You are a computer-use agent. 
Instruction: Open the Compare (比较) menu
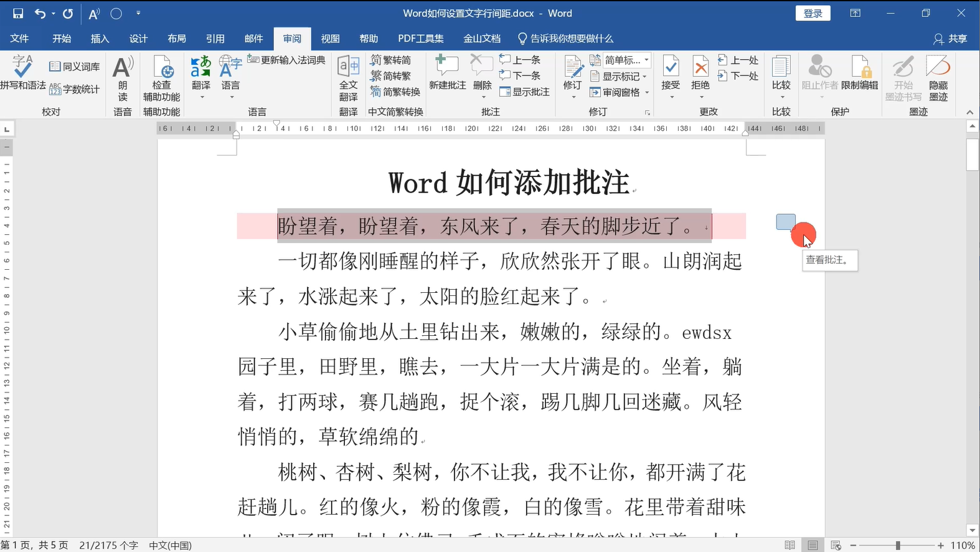[x=781, y=77]
